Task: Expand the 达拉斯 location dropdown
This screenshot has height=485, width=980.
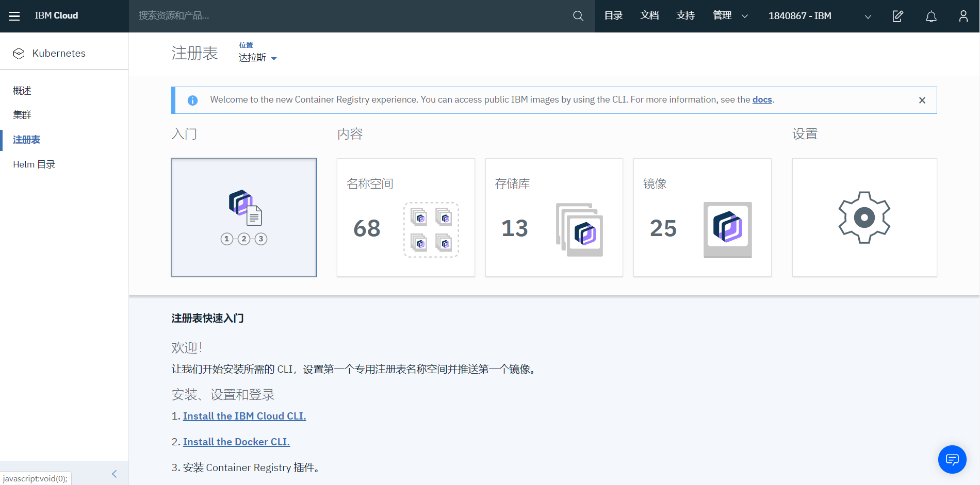Action: pyautogui.click(x=257, y=58)
